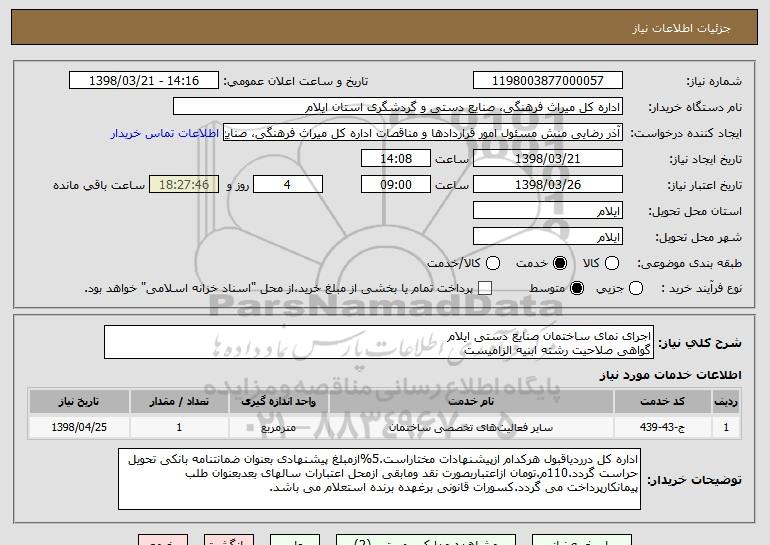Click the delivery province field ایلام

[548, 211]
